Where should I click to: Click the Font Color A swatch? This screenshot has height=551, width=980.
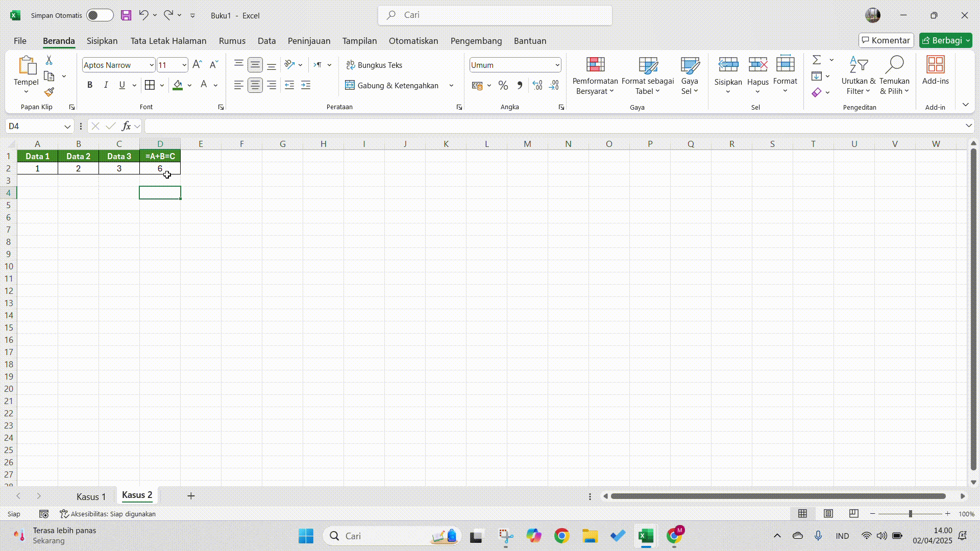[x=204, y=85]
